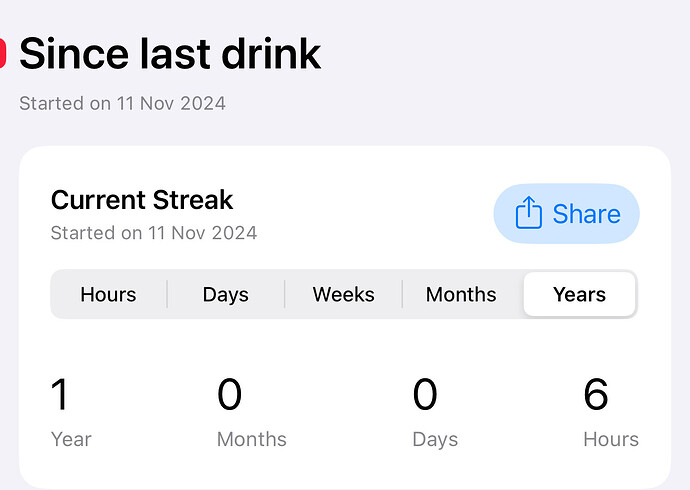Click the Current Streak heading

point(142,200)
